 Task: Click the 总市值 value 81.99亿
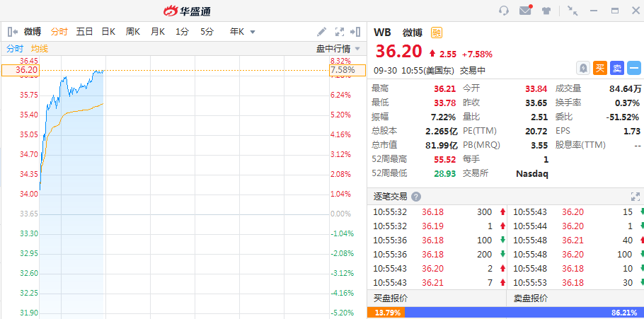(441, 145)
